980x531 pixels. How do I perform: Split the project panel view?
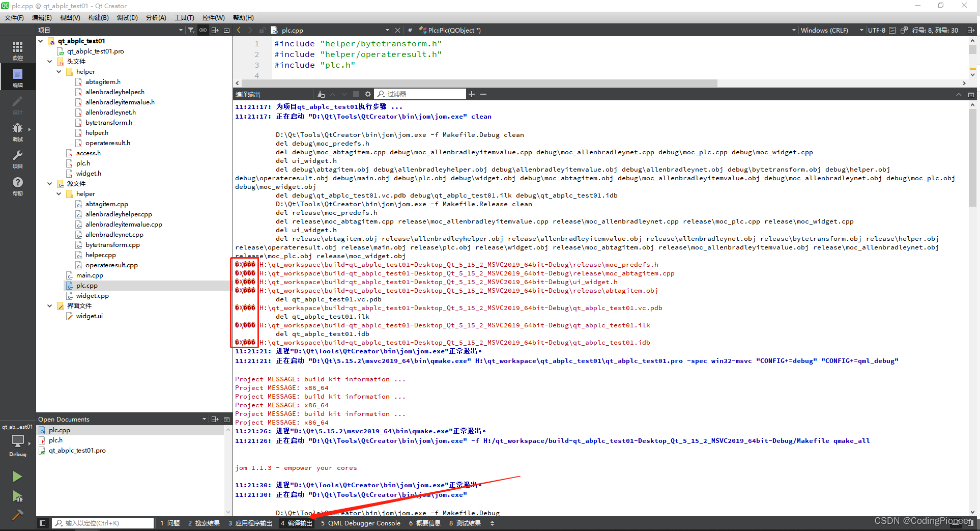pos(215,30)
